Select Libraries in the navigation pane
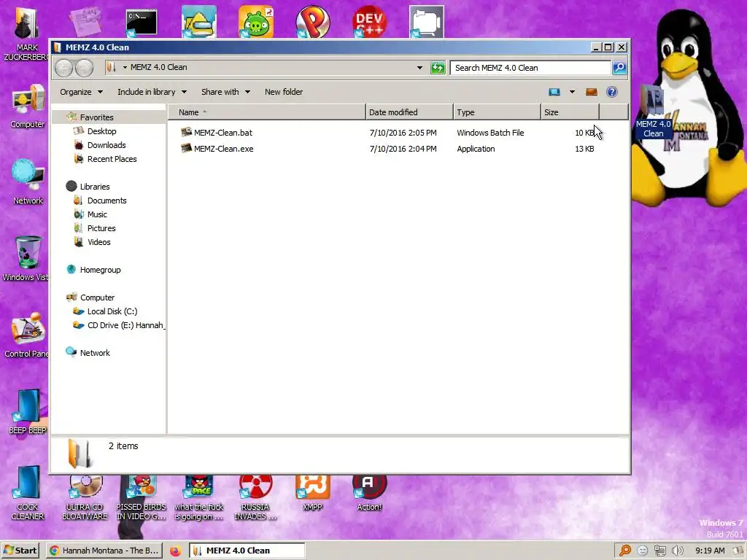The image size is (747, 560). (x=95, y=187)
